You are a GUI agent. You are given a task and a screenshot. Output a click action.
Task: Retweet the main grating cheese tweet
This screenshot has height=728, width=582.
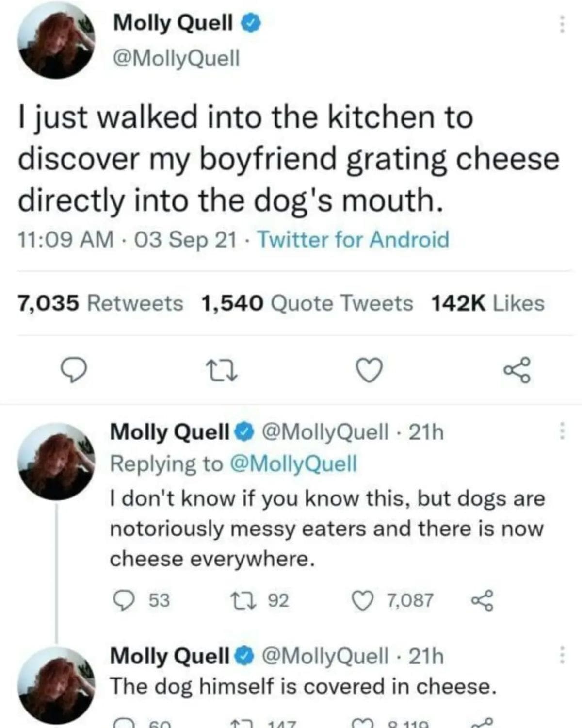223,371
